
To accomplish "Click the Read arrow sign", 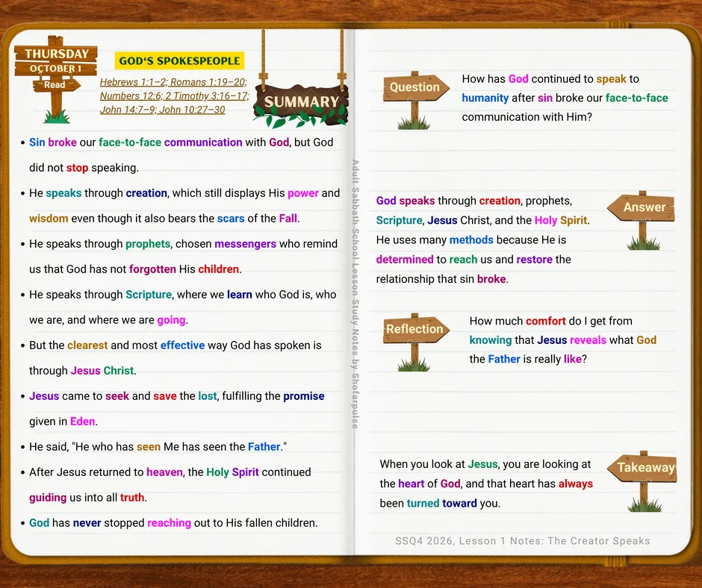I will coord(56,84).
